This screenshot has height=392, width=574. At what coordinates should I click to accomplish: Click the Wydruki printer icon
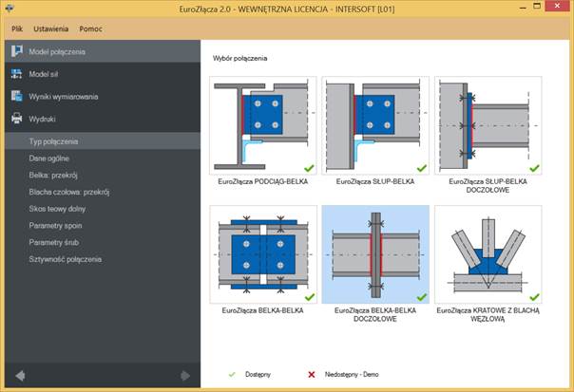point(16,119)
